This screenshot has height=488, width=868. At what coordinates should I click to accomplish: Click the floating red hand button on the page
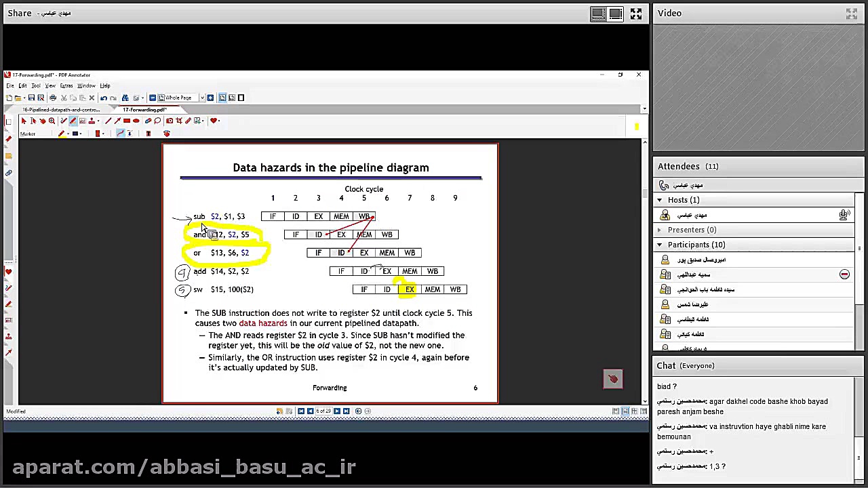[x=613, y=379]
